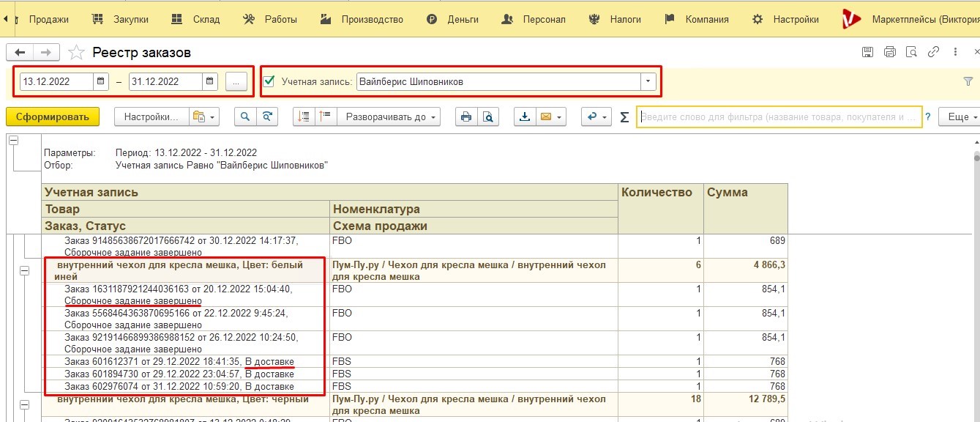Select order row Заказ 601612371
This screenshot has width=980, height=422.
click(179, 361)
